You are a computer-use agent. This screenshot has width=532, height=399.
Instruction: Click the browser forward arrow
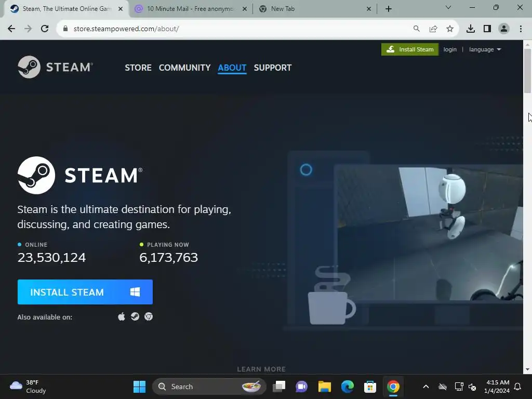pos(28,29)
